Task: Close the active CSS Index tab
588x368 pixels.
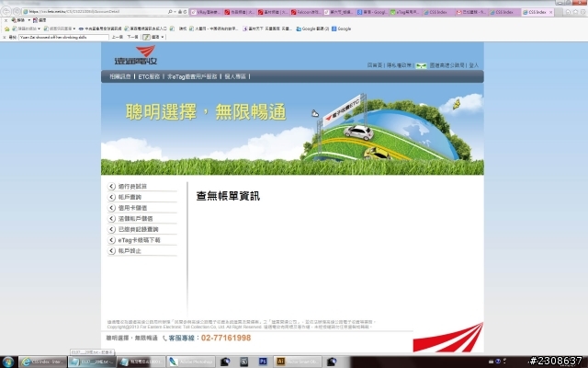Action: 550,12
